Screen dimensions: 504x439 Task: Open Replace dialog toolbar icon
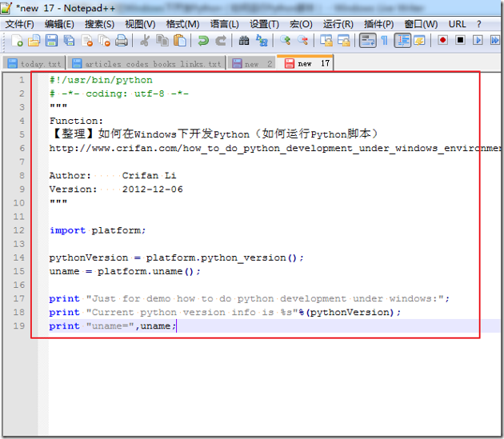click(262, 41)
